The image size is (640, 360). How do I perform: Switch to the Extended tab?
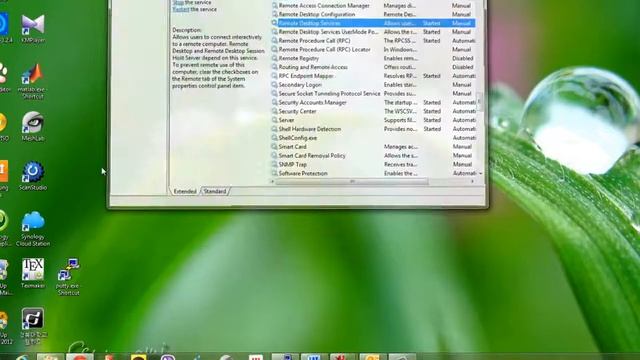pos(185,191)
